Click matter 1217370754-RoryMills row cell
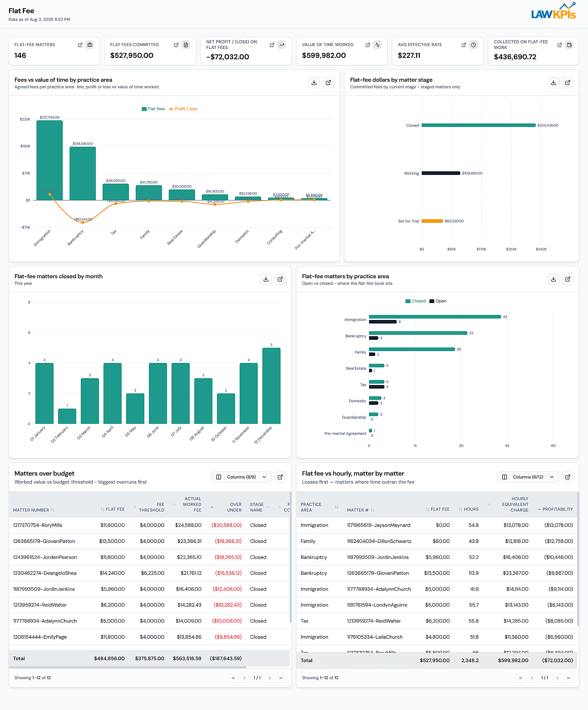This screenshot has width=588, height=710. (37, 526)
